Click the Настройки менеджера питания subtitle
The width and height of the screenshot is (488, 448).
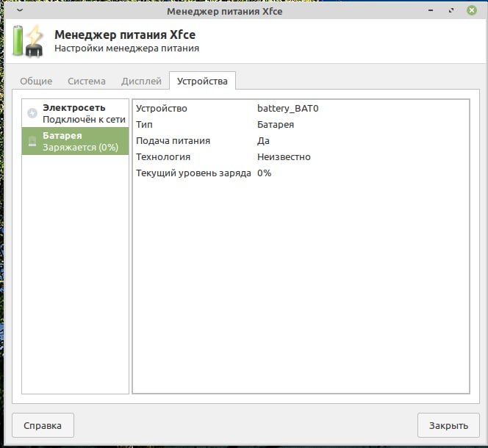tap(126, 48)
